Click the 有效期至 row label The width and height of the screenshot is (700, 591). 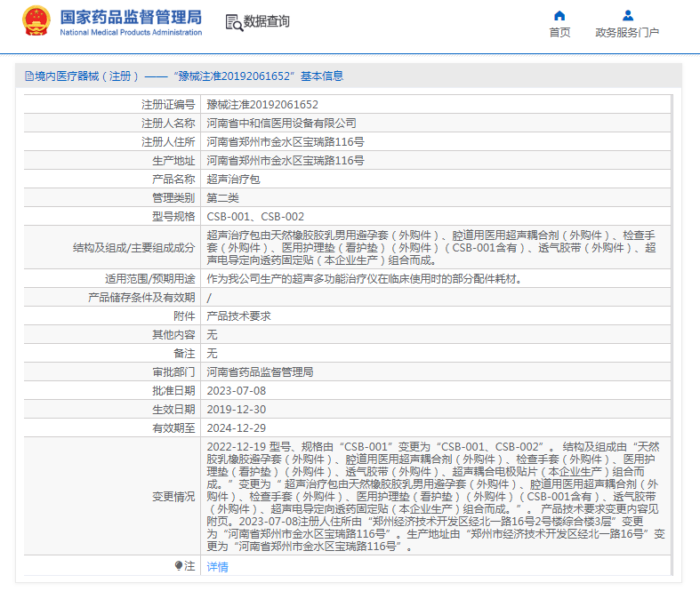(x=173, y=428)
